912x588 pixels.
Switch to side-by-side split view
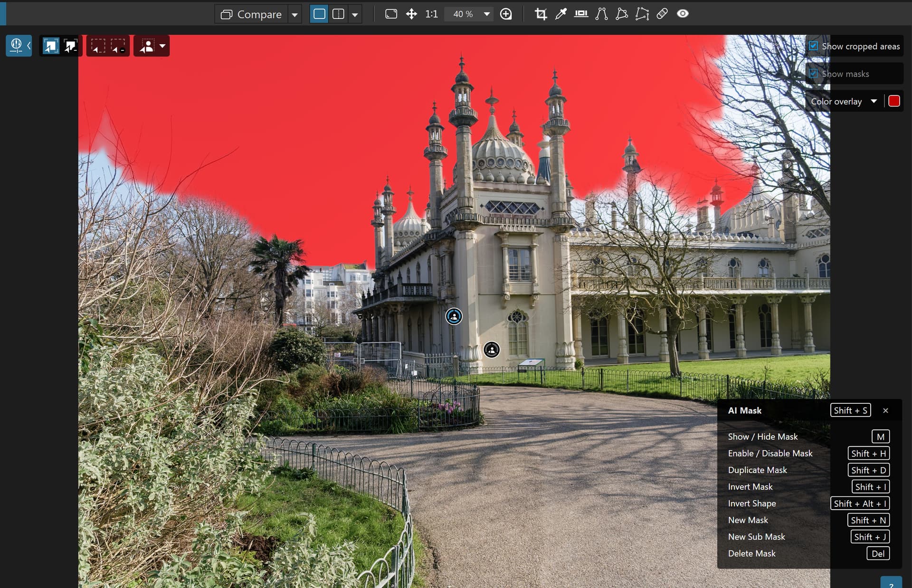(338, 14)
